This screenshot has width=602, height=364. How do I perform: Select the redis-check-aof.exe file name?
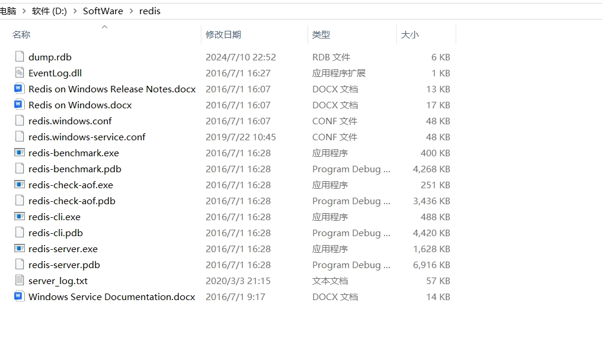(x=71, y=185)
